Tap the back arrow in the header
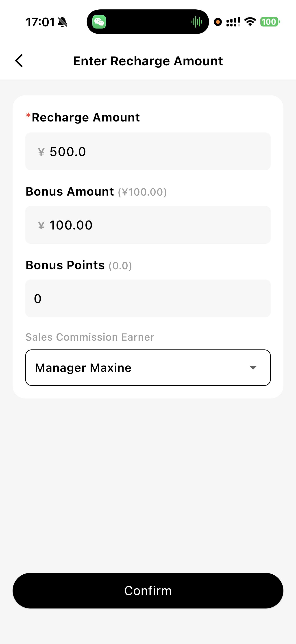Screen dimensions: 296x644 (x=19, y=61)
